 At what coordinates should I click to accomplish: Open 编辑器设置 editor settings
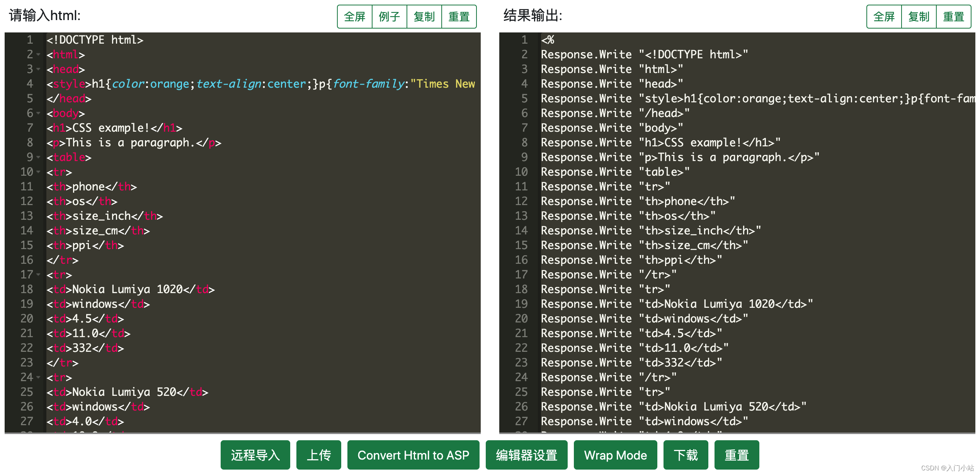[526, 455]
